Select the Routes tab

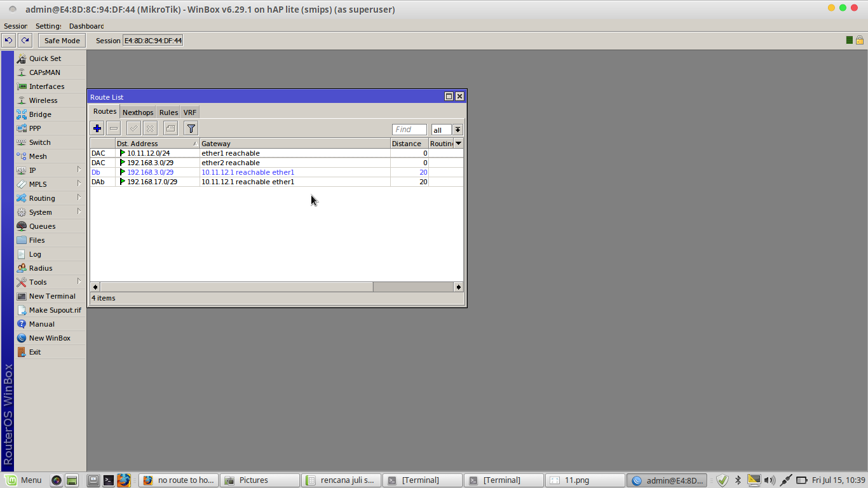105,112
